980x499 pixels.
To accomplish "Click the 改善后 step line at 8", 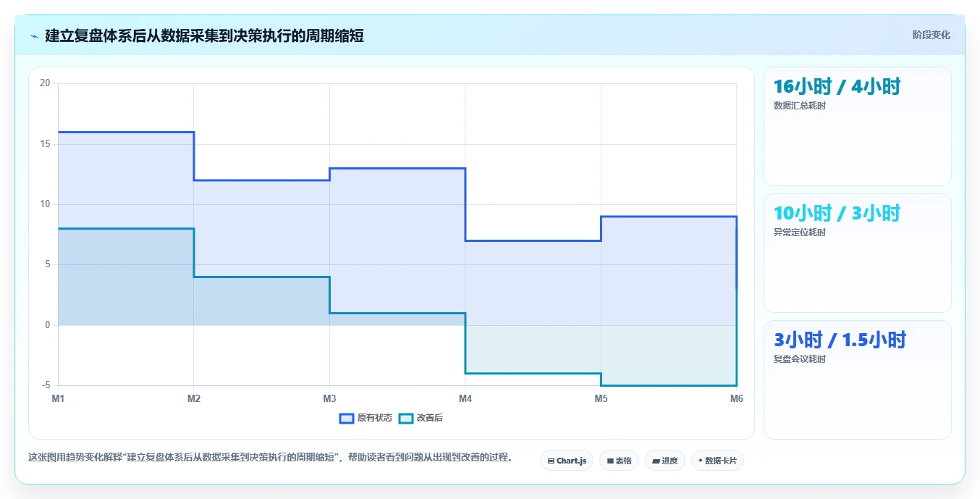I will coord(126,229).
